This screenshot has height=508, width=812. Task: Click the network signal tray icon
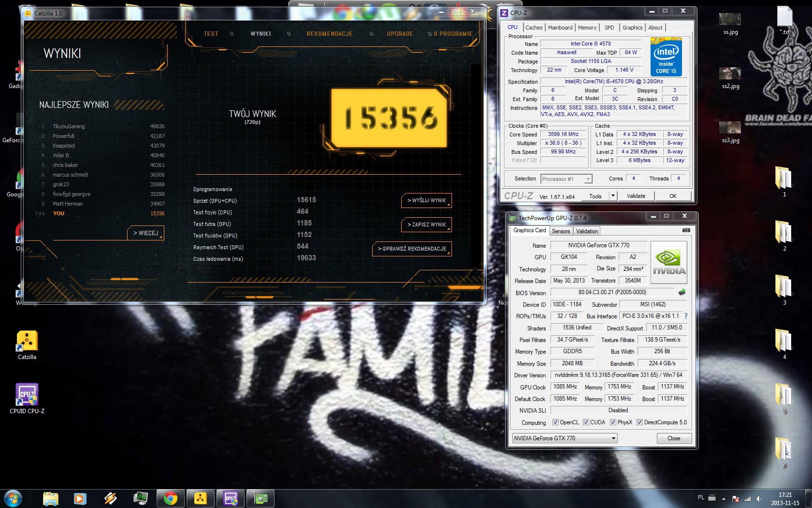click(747, 498)
